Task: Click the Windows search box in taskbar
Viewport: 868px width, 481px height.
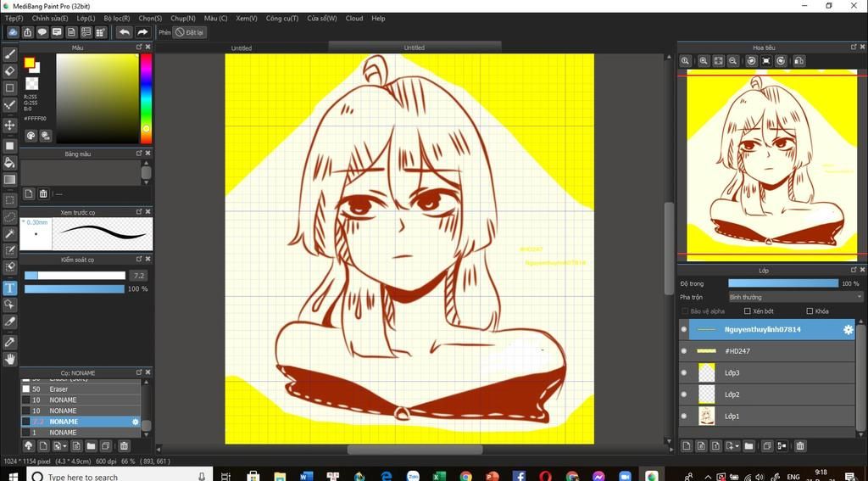Action: [120, 476]
